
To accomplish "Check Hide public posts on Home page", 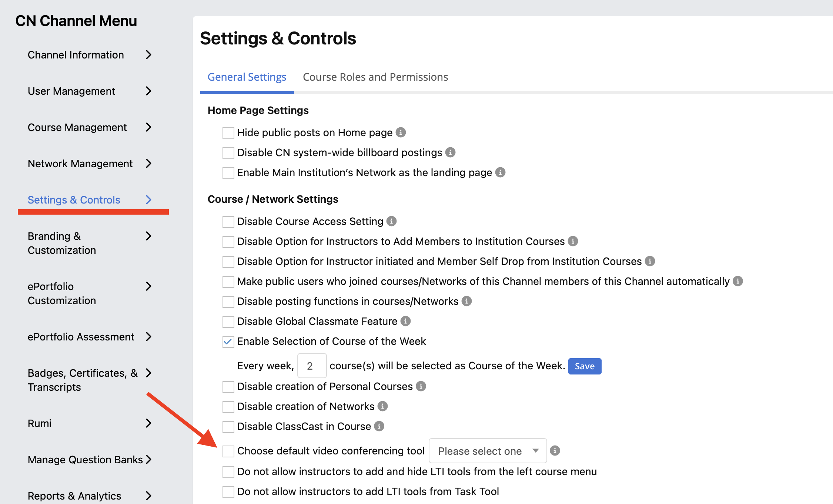I will (x=228, y=133).
